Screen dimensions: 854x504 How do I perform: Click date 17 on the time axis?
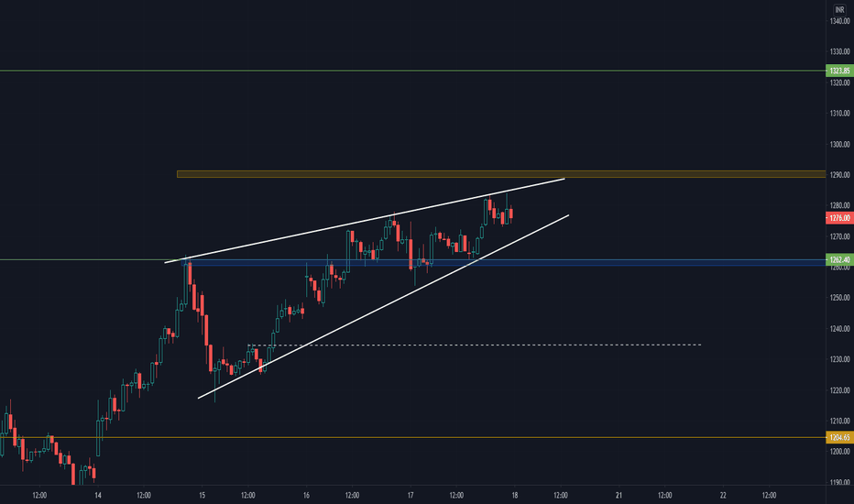411,495
